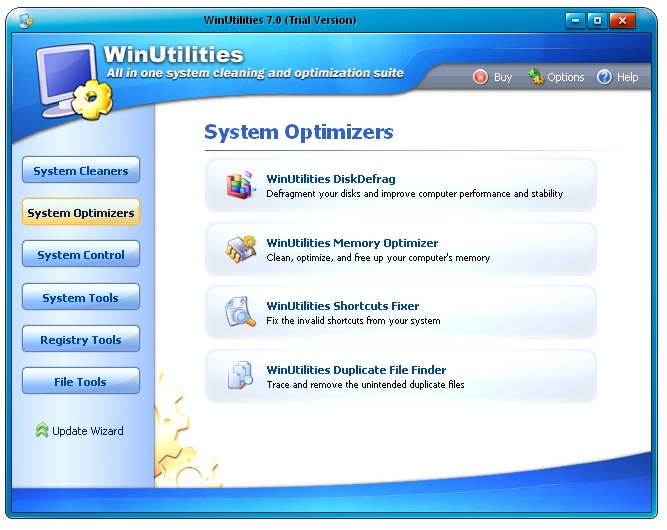Minimize the WinUtilities window
Viewport: 667px width, 530px height.
575,20
